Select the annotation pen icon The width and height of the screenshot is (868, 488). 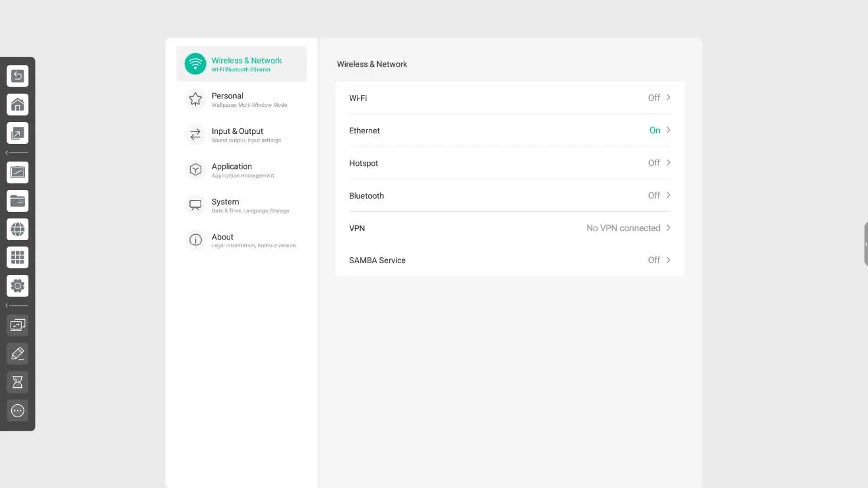point(18,353)
